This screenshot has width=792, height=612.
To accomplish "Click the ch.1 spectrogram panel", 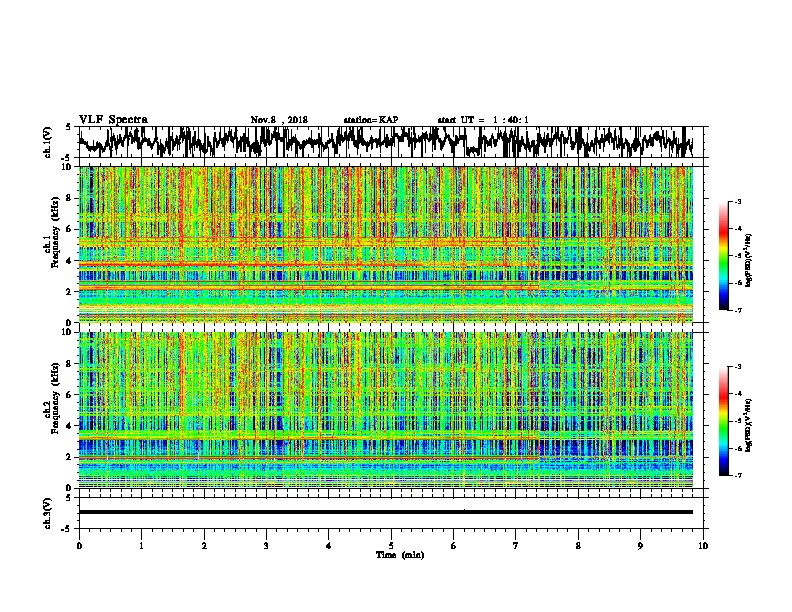I will (385, 244).
